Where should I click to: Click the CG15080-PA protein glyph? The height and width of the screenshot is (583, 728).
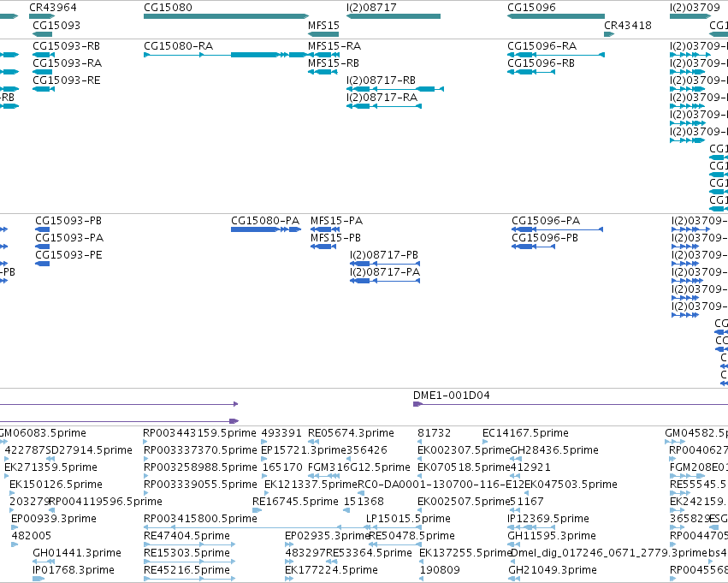coord(266,229)
